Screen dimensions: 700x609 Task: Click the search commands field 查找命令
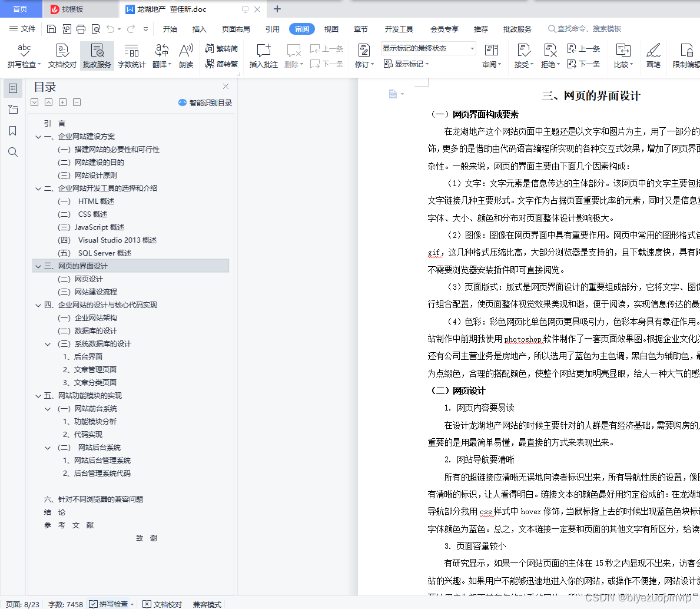point(585,29)
